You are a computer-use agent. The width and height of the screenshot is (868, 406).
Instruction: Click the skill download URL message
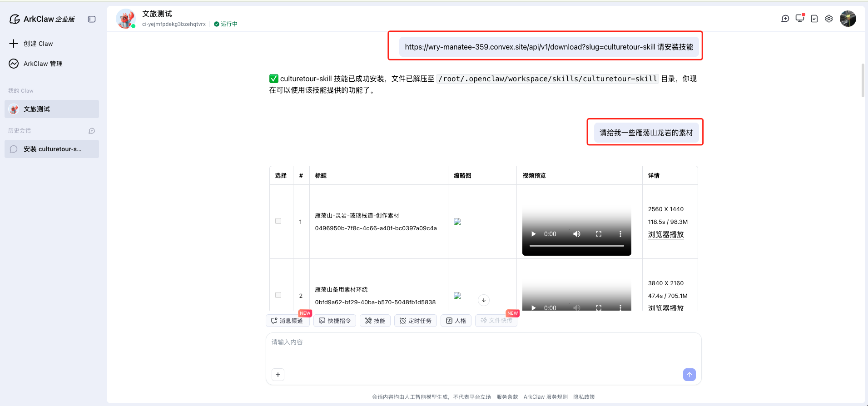coord(549,47)
